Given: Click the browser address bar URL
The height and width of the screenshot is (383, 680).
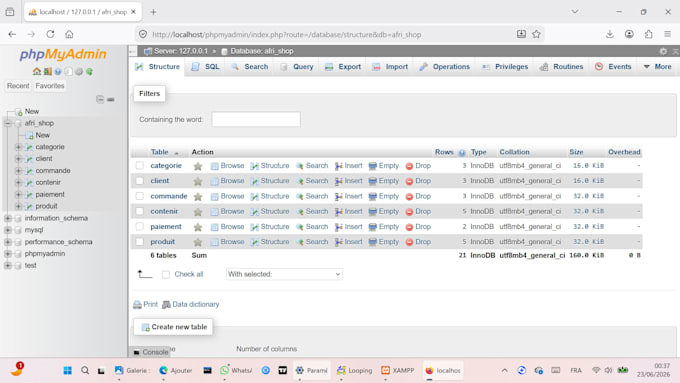Looking at the screenshot, I should click(x=287, y=34).
